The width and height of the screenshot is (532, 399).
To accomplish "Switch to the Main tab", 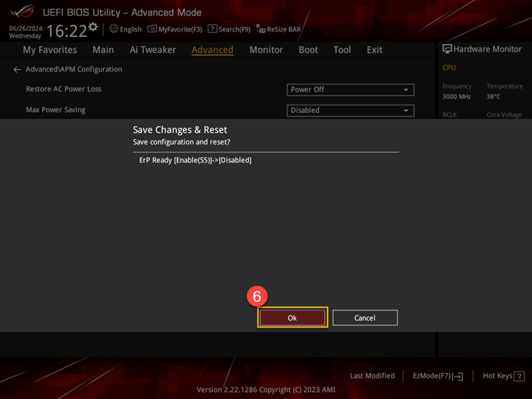I will tap(103, 50).
